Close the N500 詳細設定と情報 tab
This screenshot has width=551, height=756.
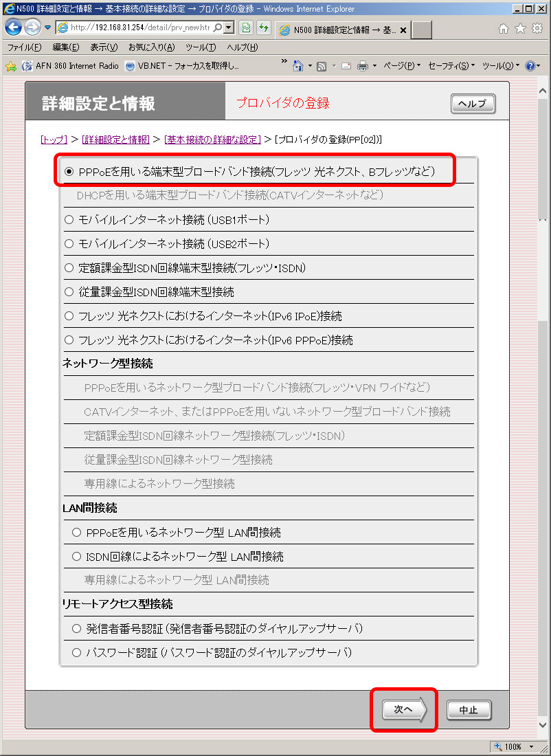(403, 30)
